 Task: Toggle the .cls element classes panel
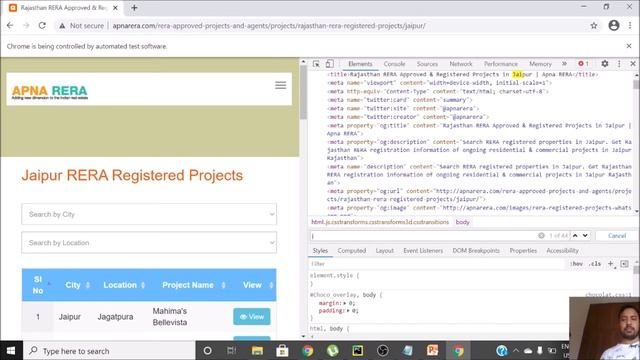pos(595,264)
